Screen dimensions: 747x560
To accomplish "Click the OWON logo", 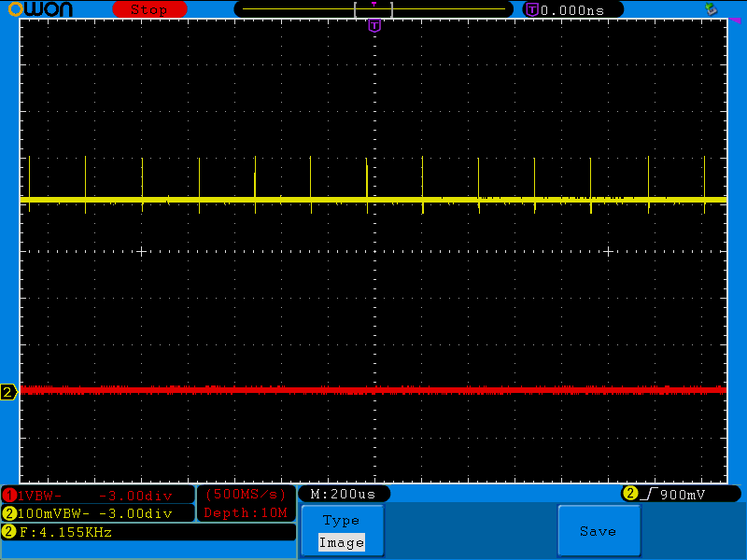I will coord(40,9).
